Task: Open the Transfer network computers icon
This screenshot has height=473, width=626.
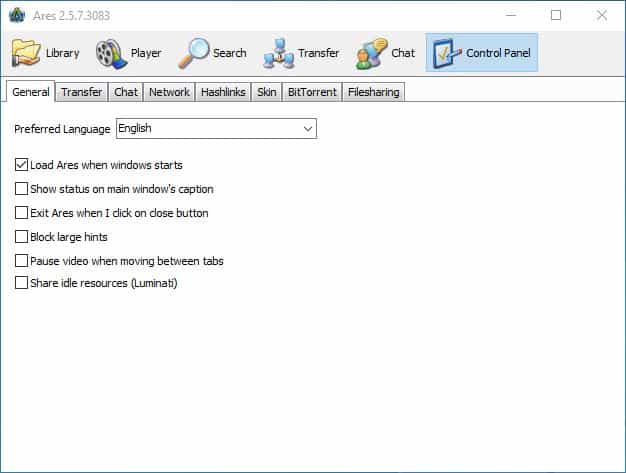Action: point(279,53)
